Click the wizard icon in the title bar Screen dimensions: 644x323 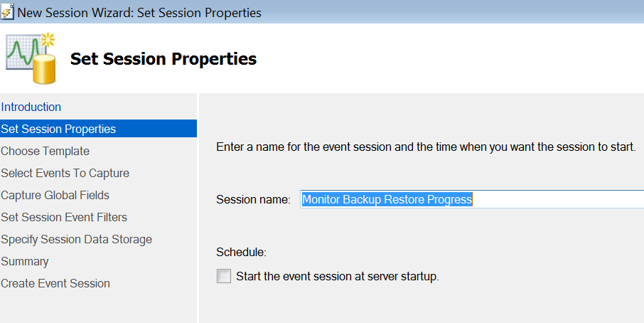click(x=7, y=12)
